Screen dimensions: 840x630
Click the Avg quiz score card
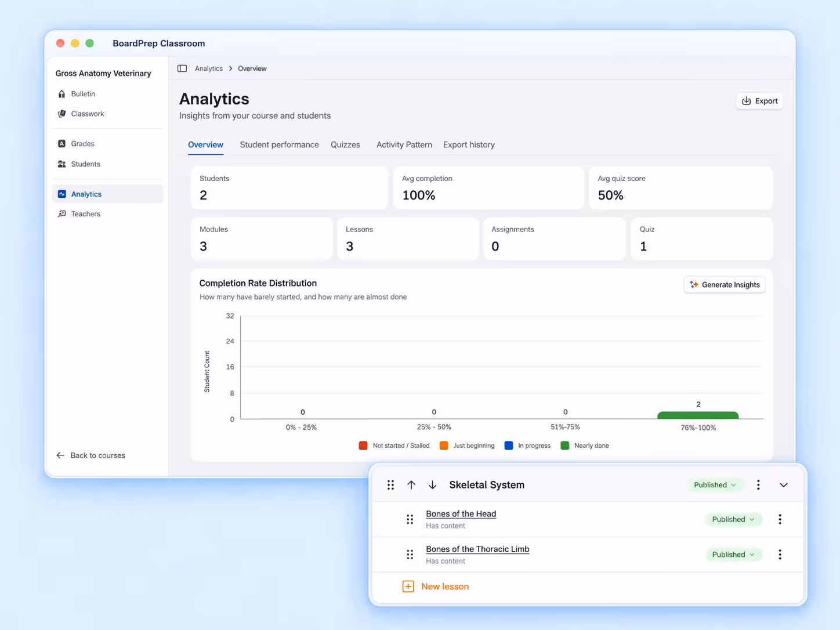point(681,188)
